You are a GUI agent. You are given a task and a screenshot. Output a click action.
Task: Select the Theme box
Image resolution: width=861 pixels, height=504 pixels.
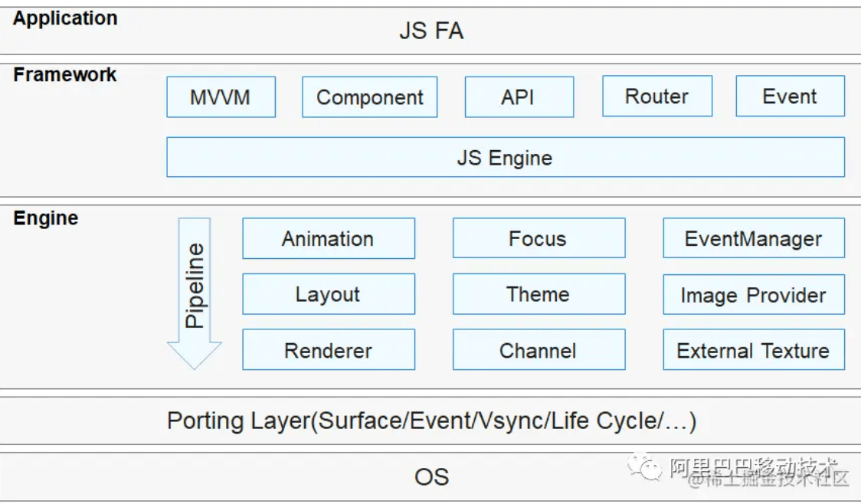point(538,294)
